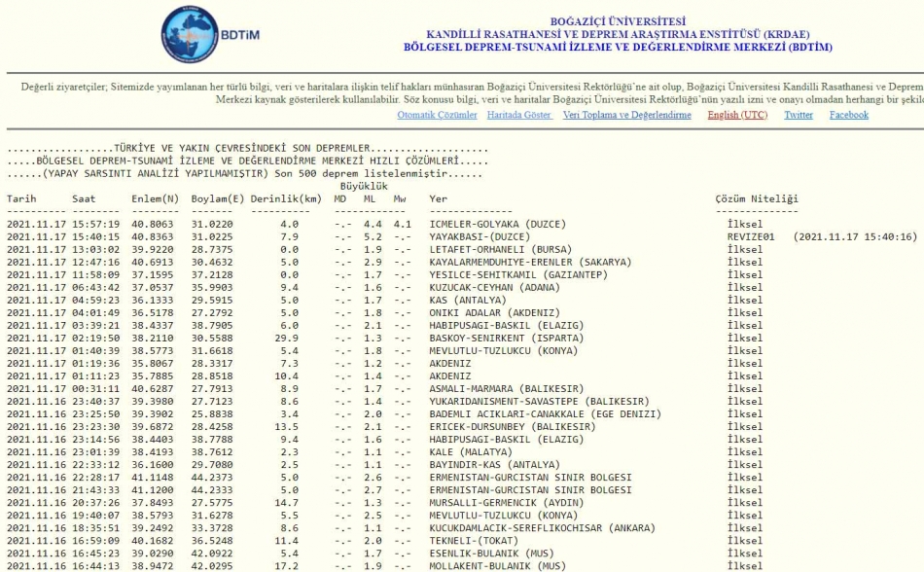Click the 29.9 depth value
Viewport: 924px width, 572px height.
click(286, 339)
